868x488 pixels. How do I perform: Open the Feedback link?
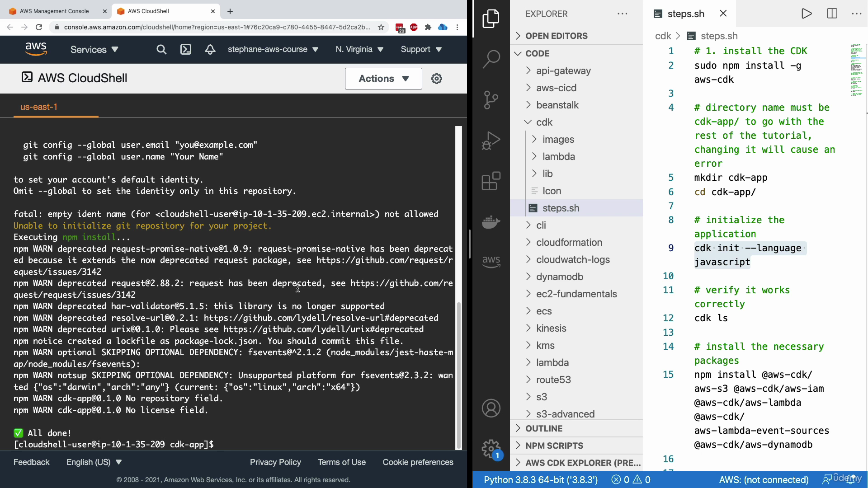[31, 462]
